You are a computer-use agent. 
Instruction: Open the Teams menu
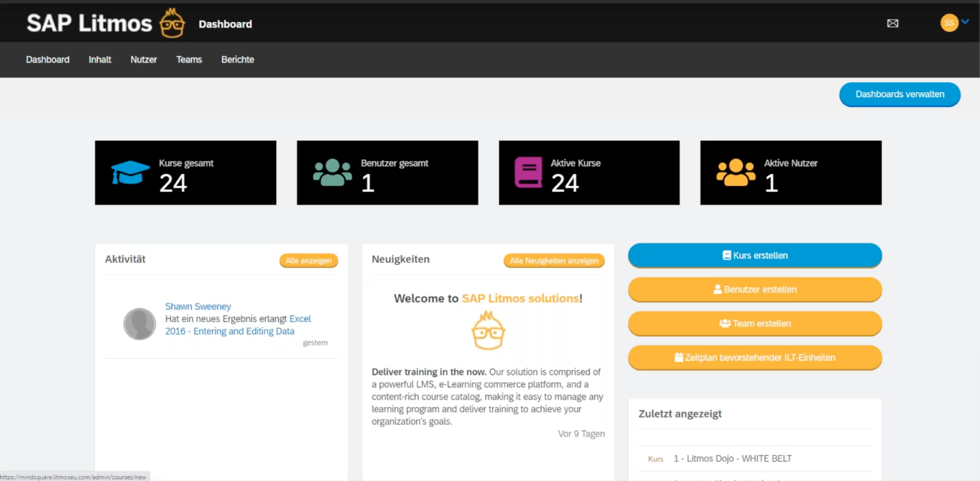click(189, 59)
